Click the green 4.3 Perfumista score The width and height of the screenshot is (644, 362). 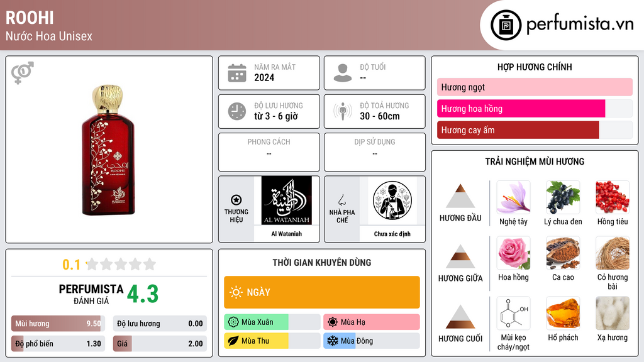143,294
